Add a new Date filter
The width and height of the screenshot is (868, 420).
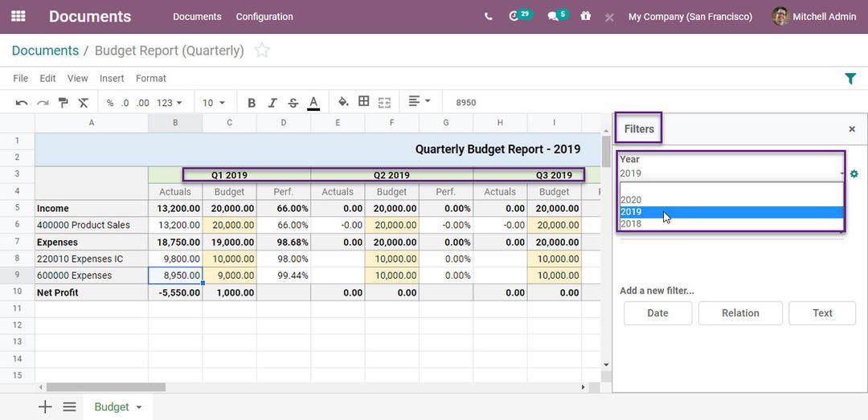[x=657, y=313]
